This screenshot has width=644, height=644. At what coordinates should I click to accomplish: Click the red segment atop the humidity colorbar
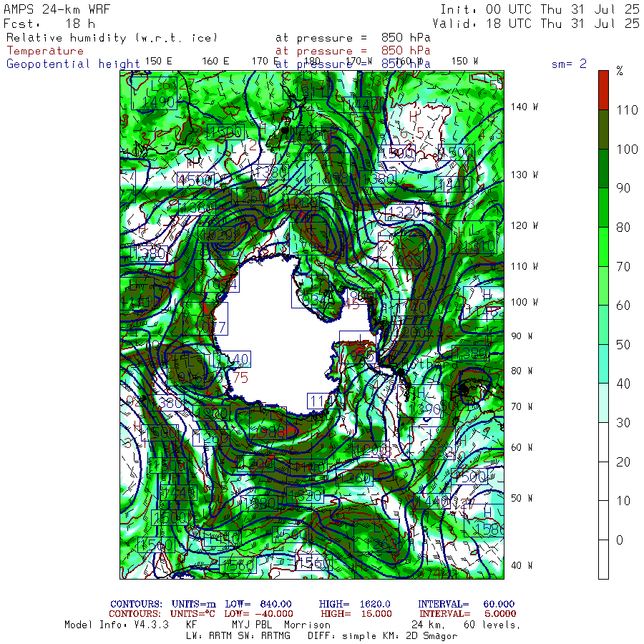pos(603,90)
